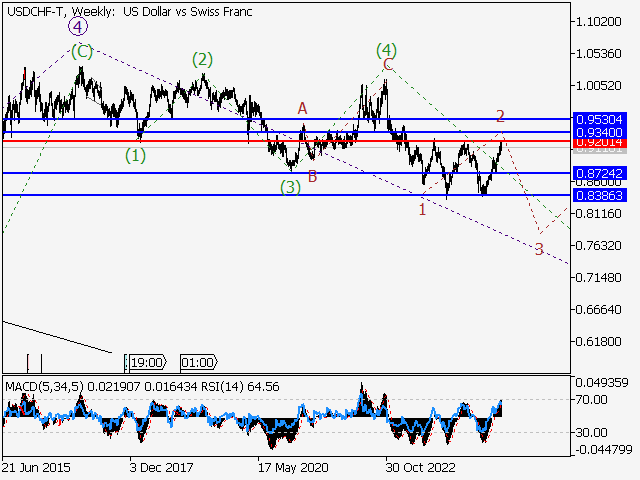Select the green (2) wave label

pyautogui.click(x=202, y=60)
